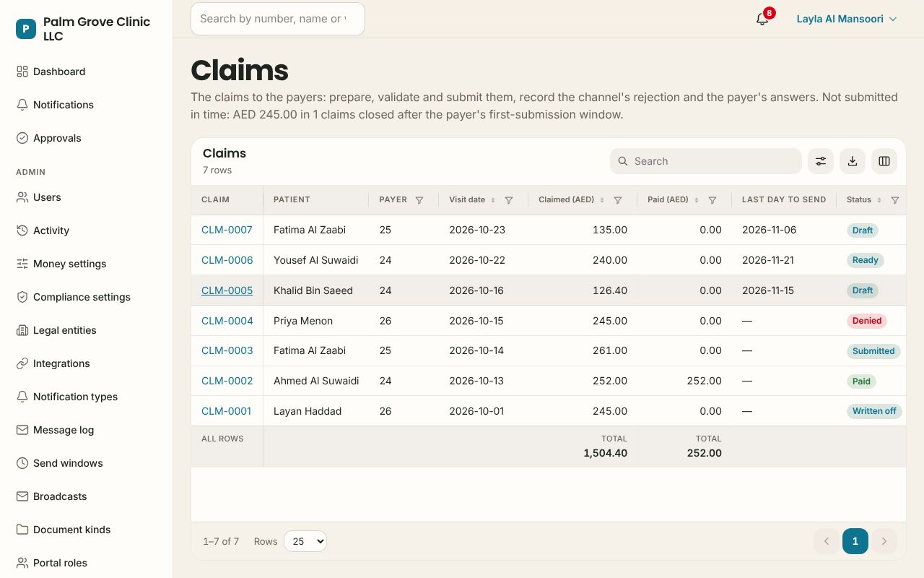Sort by Paid (AED) arrows
924x578 pixels.
[697, 200]
